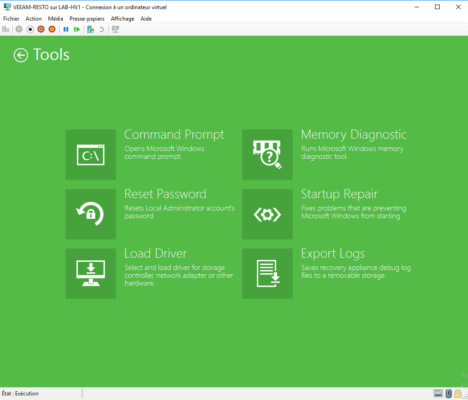468x400 pixels.
Task: Click the Tools page heading
Action: point(51,55)
